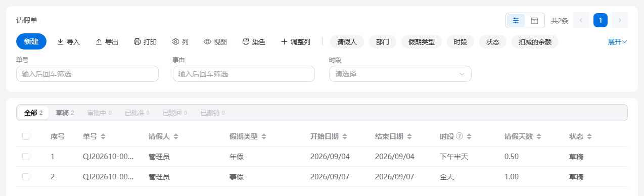
Task: Select the 全部 tab
Action: tap(33, 113)
